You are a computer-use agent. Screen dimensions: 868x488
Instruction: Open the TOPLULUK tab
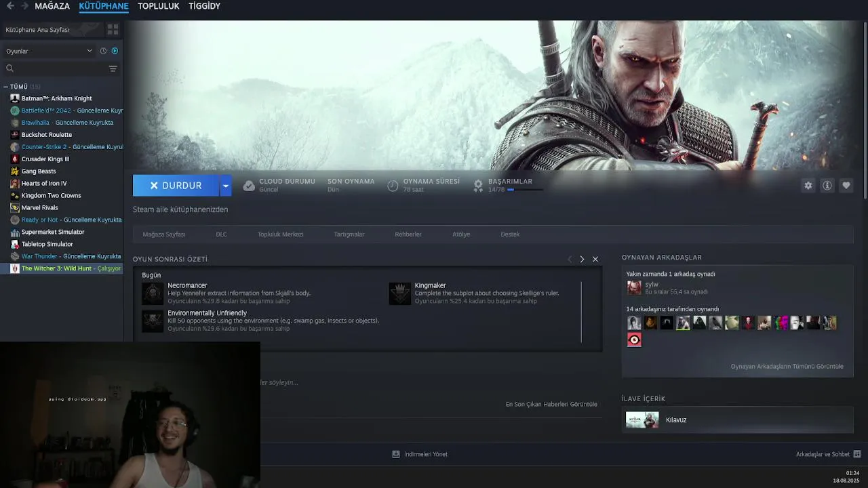point(158,6)
